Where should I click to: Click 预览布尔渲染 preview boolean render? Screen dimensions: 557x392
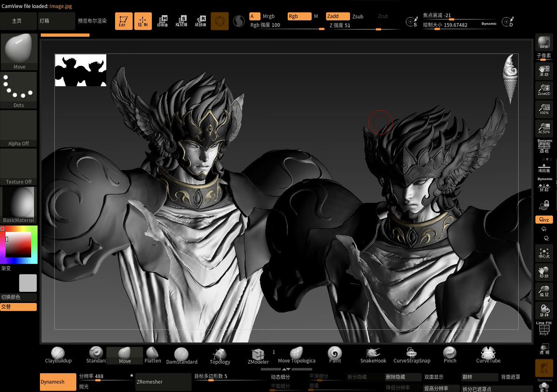(92, 21)
